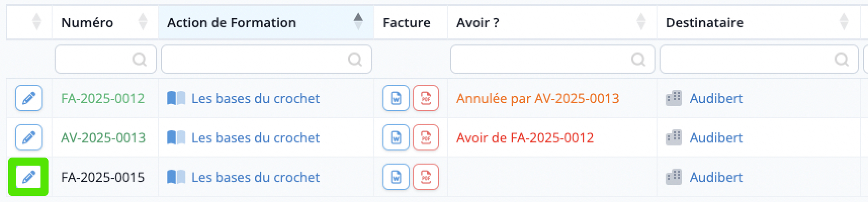Edit credit note AV-2025-0013 with pencil icon
The height and width of the screenshot is (202, 868).
pos(29,137)
